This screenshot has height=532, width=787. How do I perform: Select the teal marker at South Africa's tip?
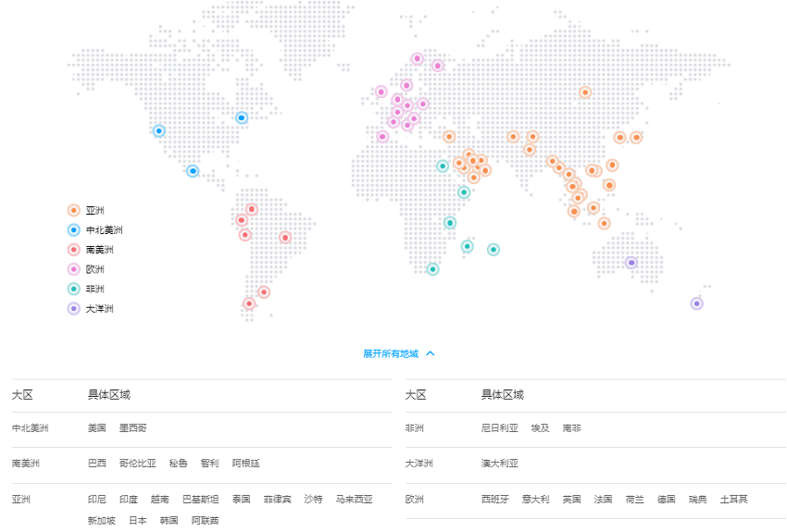click(x=432, y=269)
